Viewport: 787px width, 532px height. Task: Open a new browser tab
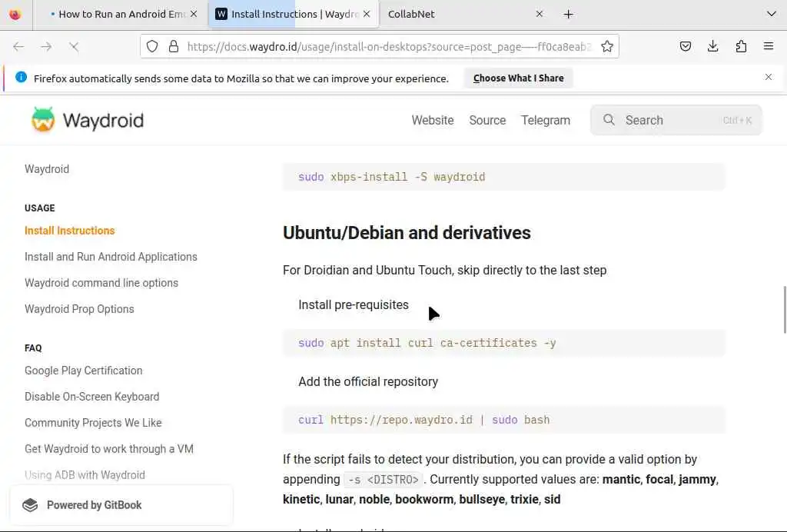click(x=568, y=15)
